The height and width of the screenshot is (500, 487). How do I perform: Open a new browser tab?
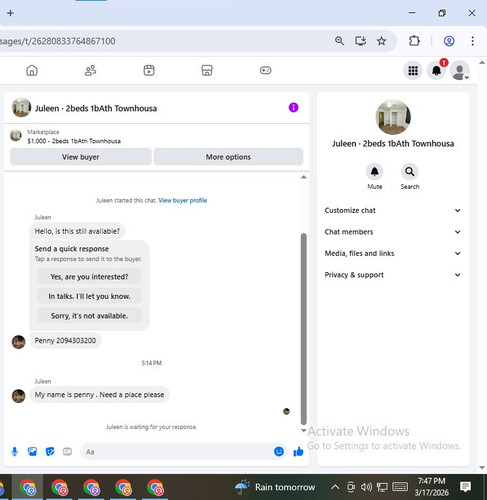[10, 13]
